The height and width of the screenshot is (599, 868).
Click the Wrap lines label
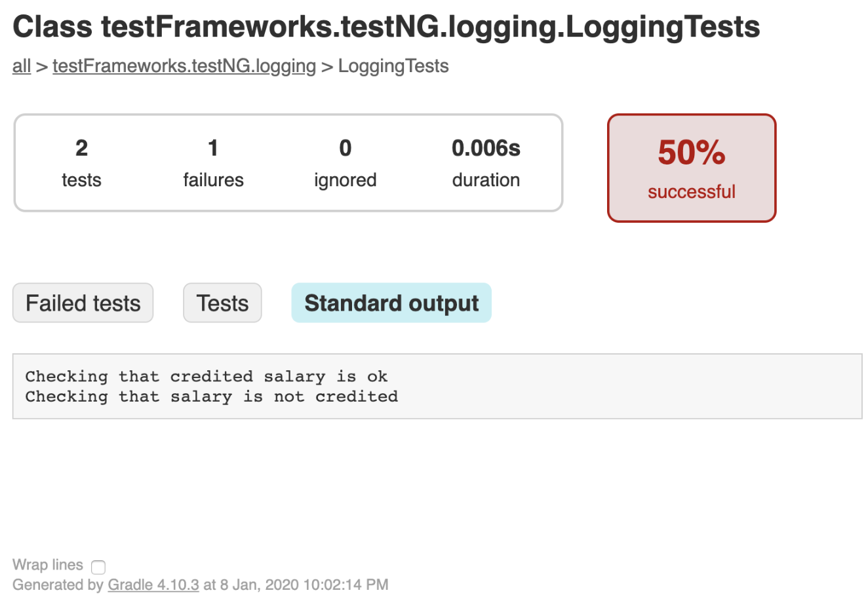pos(47,565)
